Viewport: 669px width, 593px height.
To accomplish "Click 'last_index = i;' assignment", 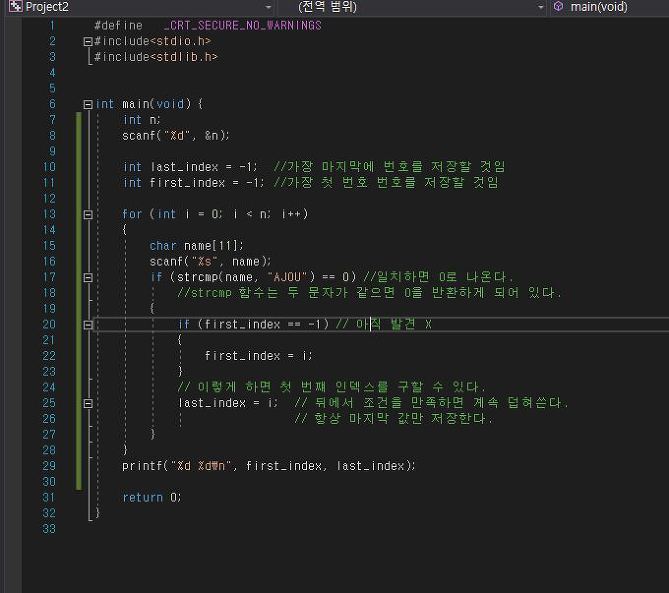I will coord(228,403).
